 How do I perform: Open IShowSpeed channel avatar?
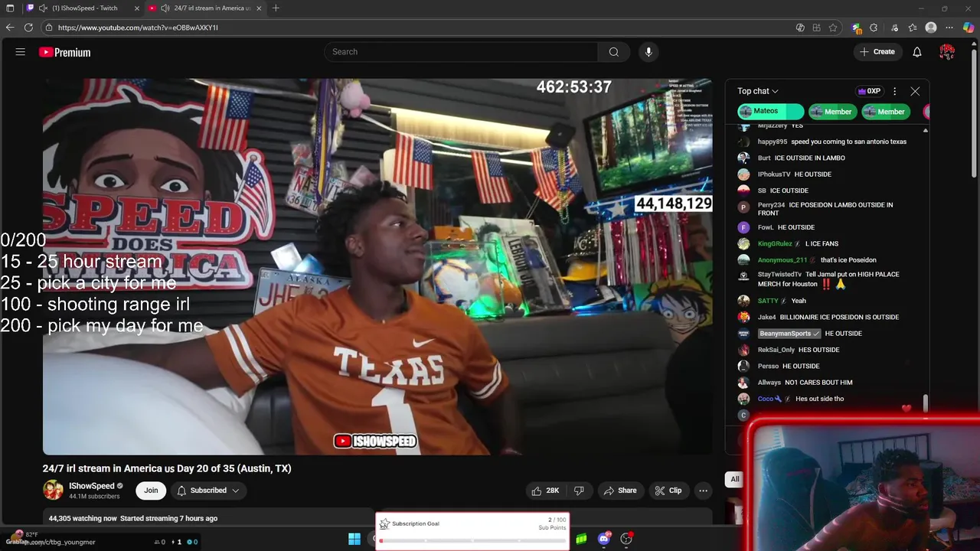[53, 491]
